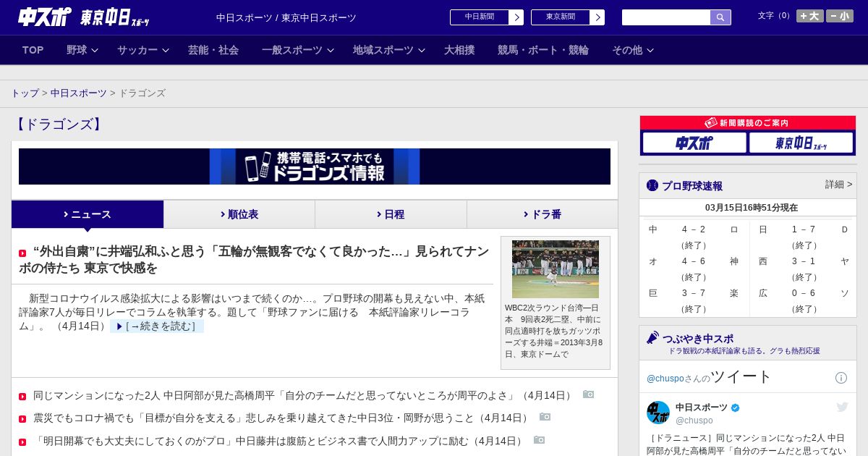The height and width of the screenshot is (456, 868).
Task: Go to TOP in navigation bar
Action: pos(33,50)
